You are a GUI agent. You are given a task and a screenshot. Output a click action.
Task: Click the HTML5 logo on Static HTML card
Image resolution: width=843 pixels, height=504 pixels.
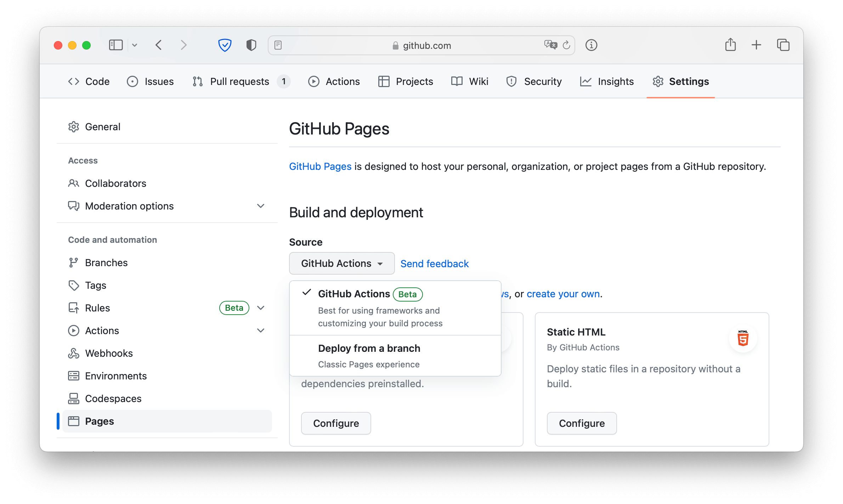click(743, 339)
